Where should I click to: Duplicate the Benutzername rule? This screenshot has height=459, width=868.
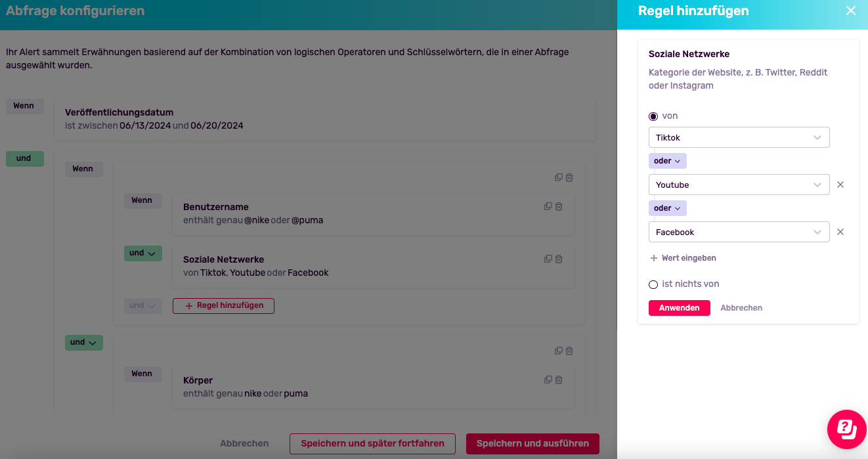tap(548, 206)
